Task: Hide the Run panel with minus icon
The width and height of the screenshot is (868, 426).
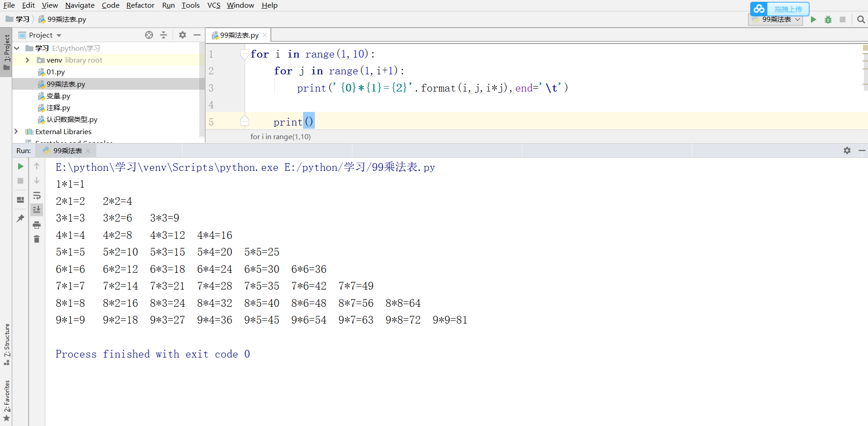Action: coord(862,150)
